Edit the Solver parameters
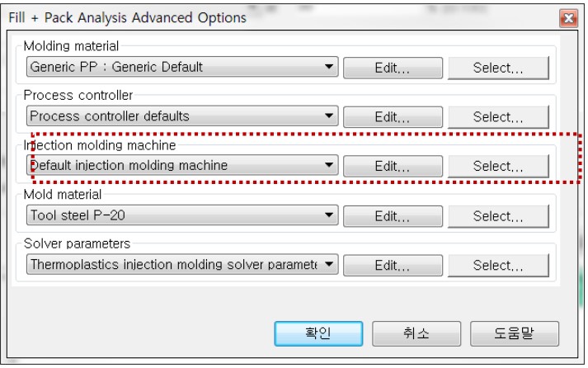The height and width of the screenshot is (368, 588). point(393,266)
